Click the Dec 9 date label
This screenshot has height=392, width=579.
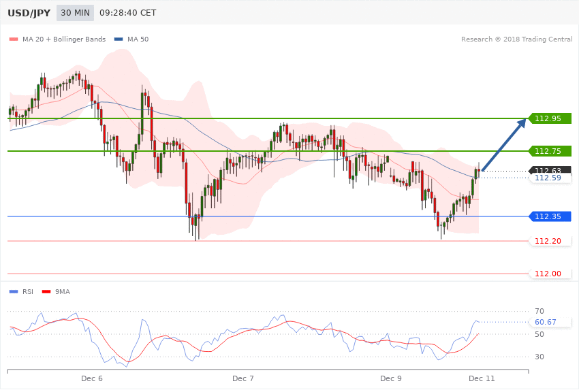pyautogui.click(x=391, y=378)
